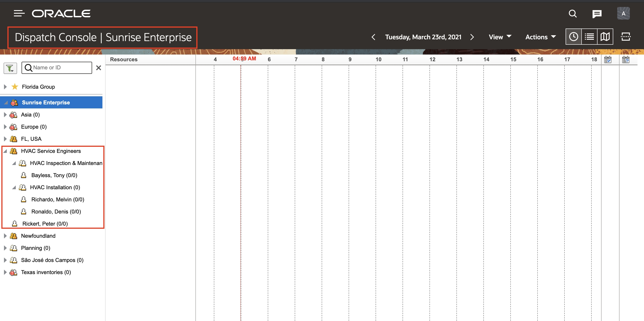Expand the Florida Group tree node
The height and width of the screenshot is (321, 644).
[x=5, y=87]
